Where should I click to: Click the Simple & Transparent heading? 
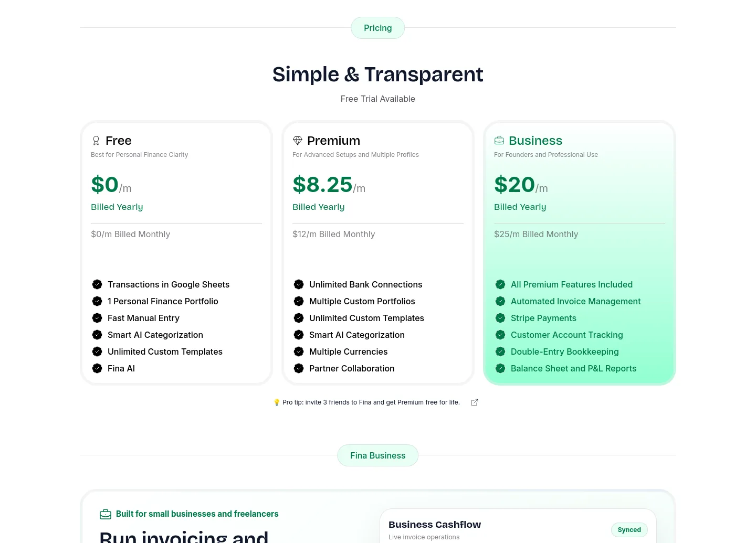pyautogui.click(x=378, y=74)
